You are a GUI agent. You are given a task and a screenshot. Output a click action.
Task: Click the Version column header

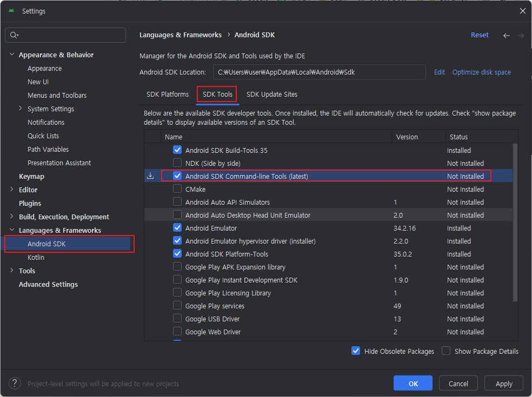[x=419, y=137]
